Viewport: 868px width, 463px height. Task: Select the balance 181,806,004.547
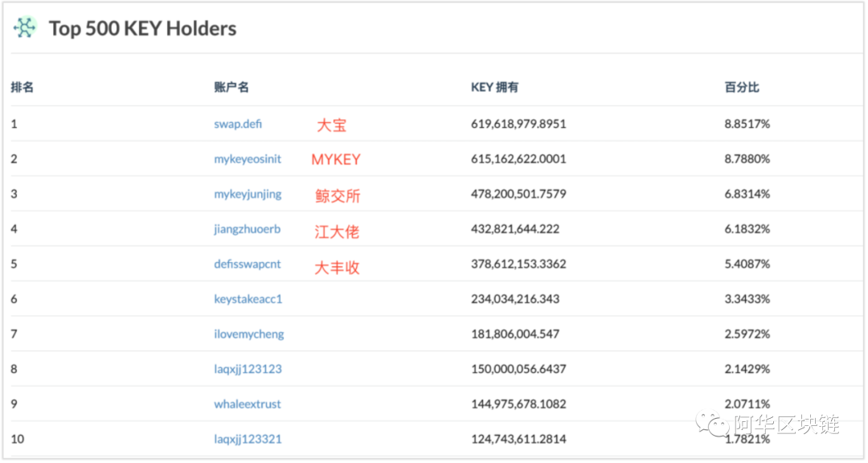(515, 334)
